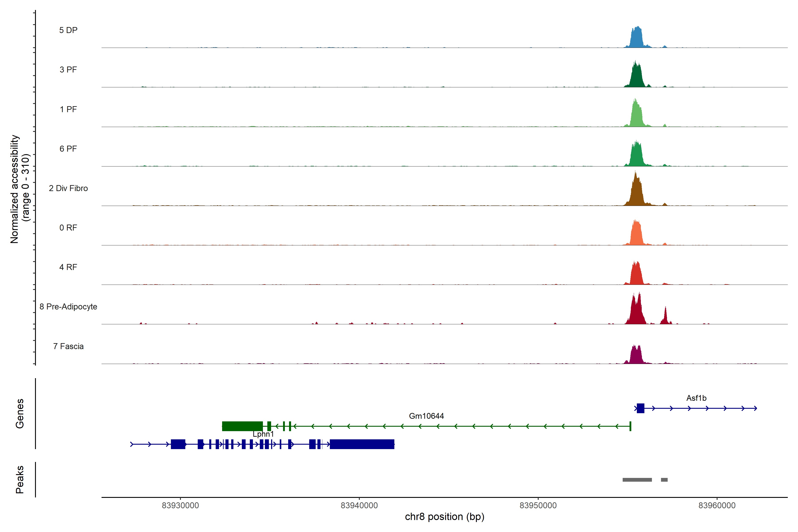Screen dimensions: 798x532
Task: Select the large green Gm10644 exon block
Action: click(x=242, y=426)
